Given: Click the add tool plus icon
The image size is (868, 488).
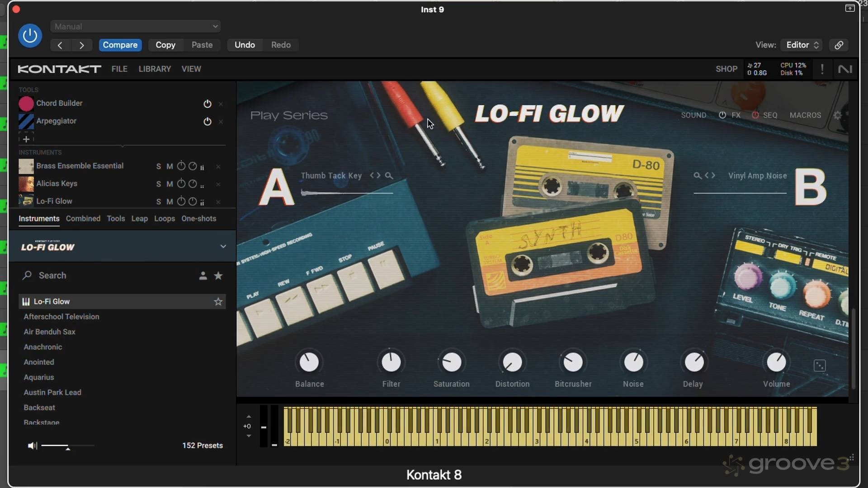Looking at the screenshot, I should (26, 139).
